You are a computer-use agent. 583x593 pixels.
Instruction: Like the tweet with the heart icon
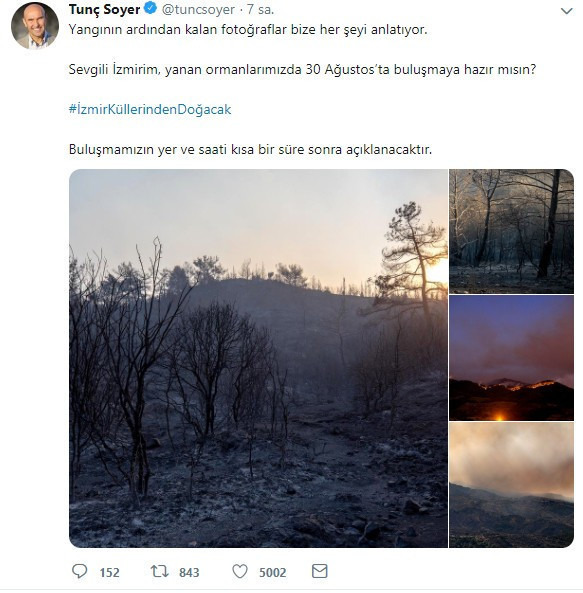240,571
